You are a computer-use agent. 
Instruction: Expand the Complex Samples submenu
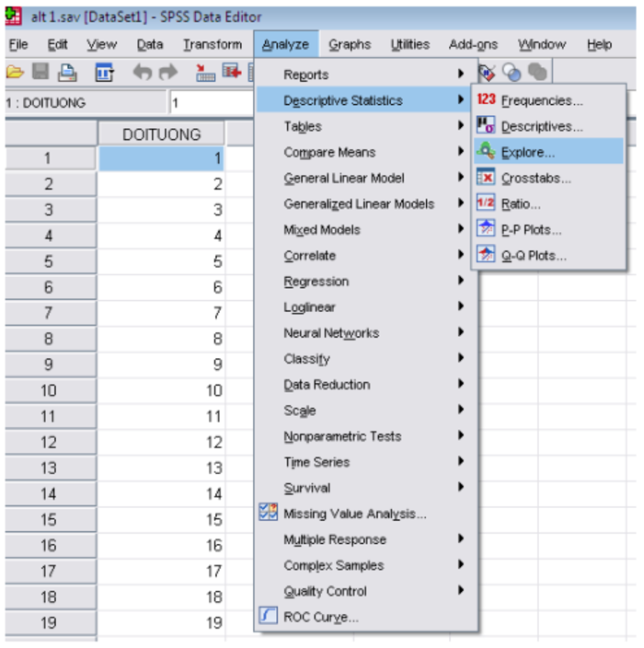[366, 565]
